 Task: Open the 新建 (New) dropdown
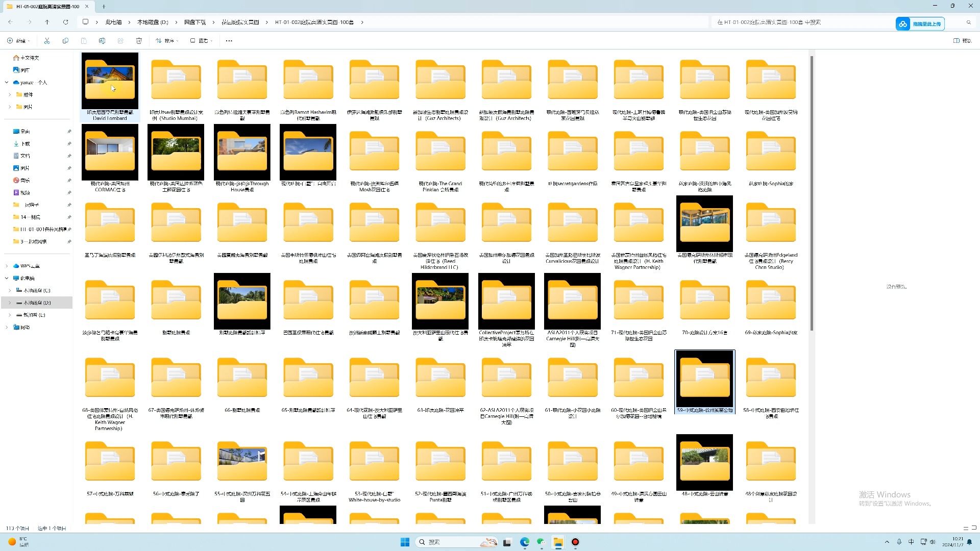click(x=18, y=41)
